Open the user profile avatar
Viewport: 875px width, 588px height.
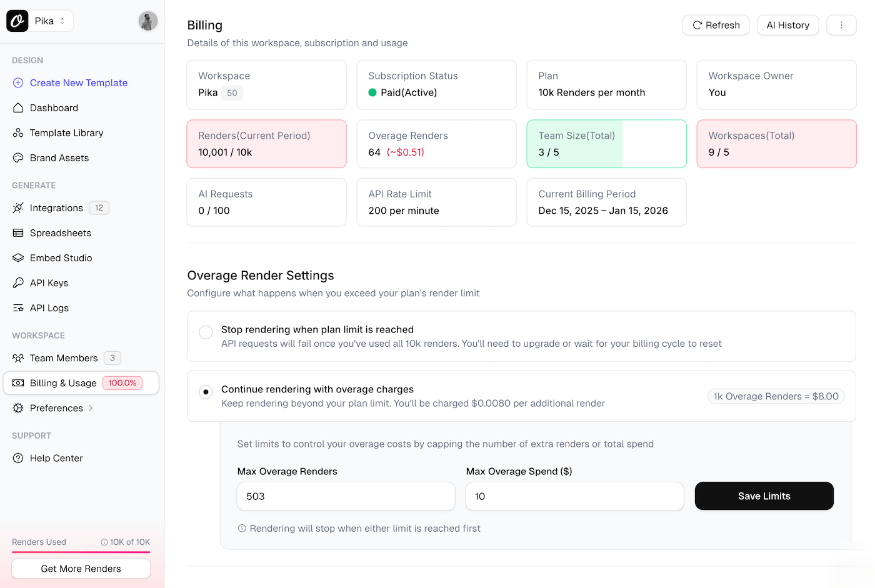click(148, 21)
